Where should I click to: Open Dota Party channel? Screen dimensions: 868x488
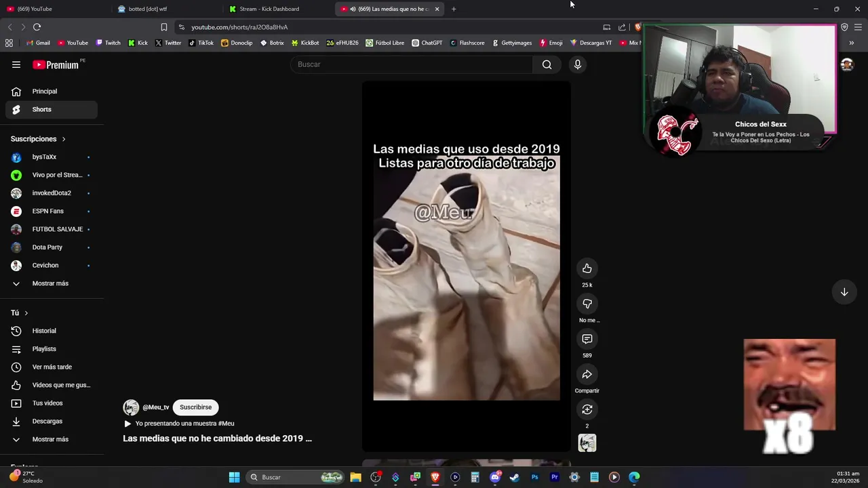[x=52, y=247]
